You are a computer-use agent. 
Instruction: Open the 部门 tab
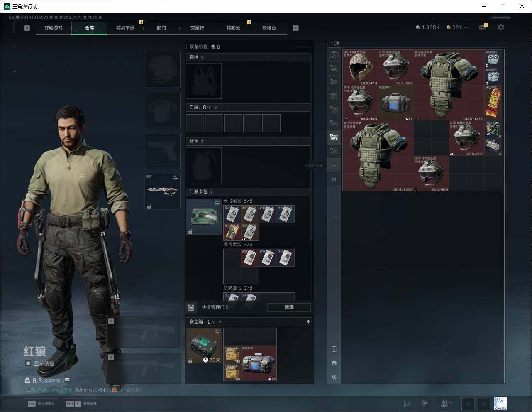coord(161,28)
